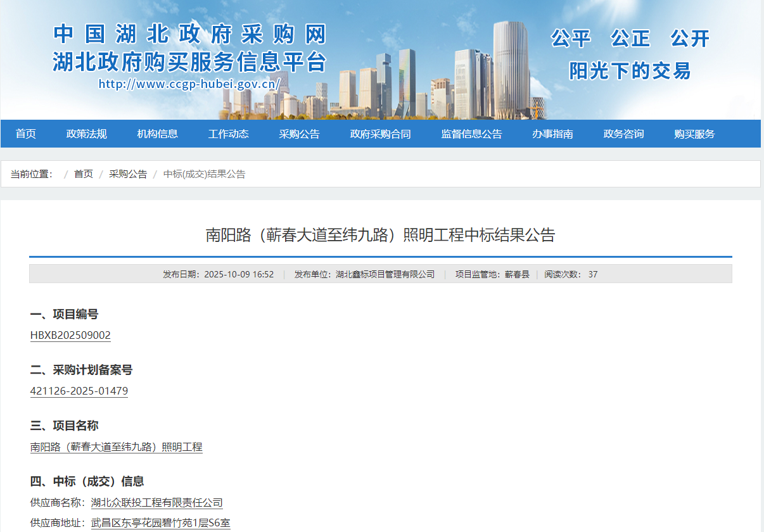Open 首页 in the blue navigation bar
This screenshot has height=532, width=764.
tap(26, 134)
